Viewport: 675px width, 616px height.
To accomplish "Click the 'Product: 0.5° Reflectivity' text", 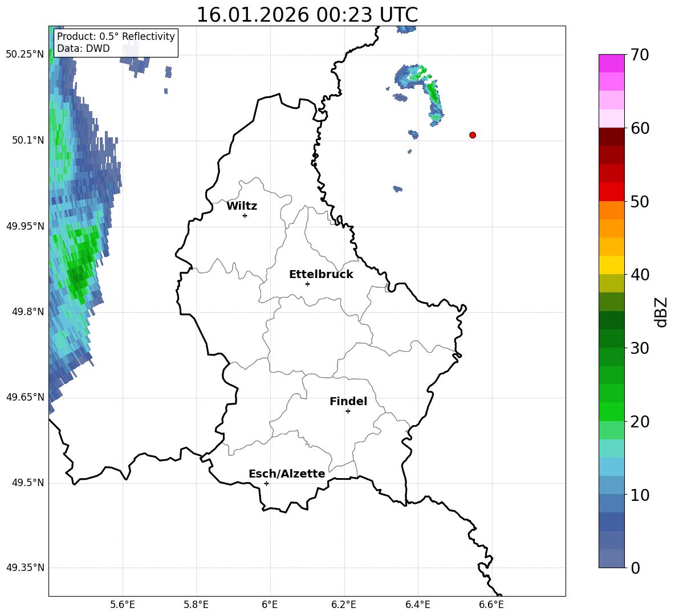I will tap(116, 36).
